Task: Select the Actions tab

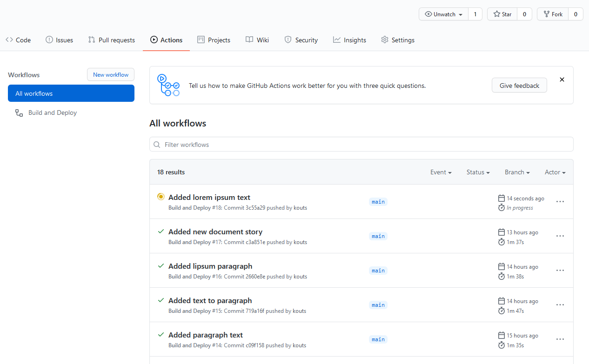Action: [166, 40]
